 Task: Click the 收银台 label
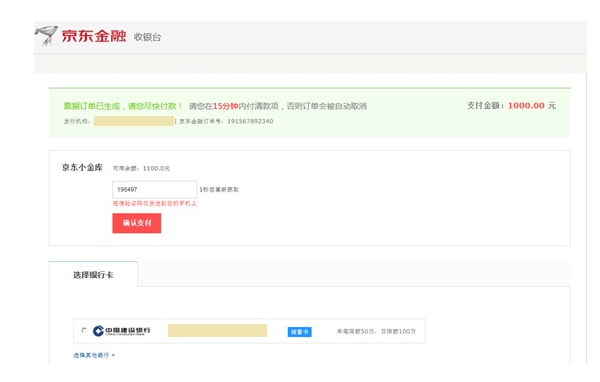[x=147, y=37]
